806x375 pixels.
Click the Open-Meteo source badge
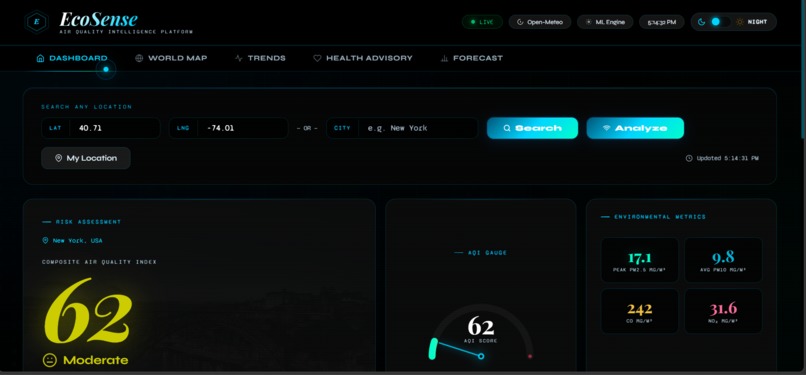click(540, 22)
